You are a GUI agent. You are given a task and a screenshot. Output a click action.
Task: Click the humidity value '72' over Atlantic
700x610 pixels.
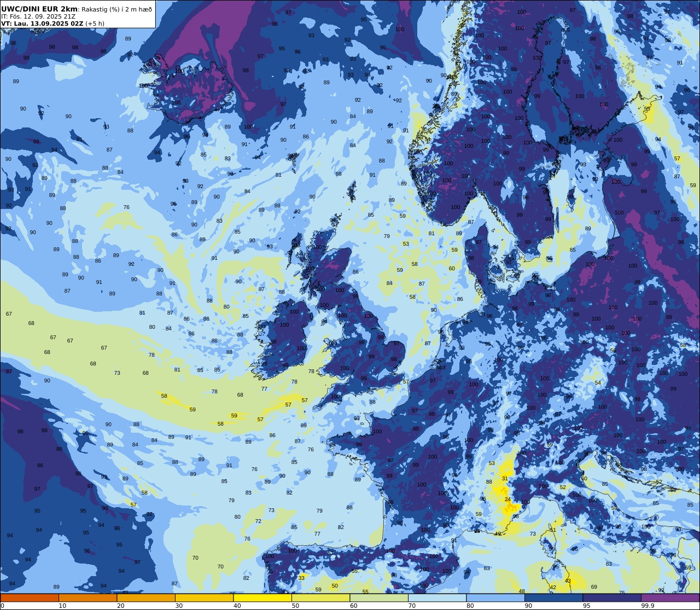tap(258, 521)
